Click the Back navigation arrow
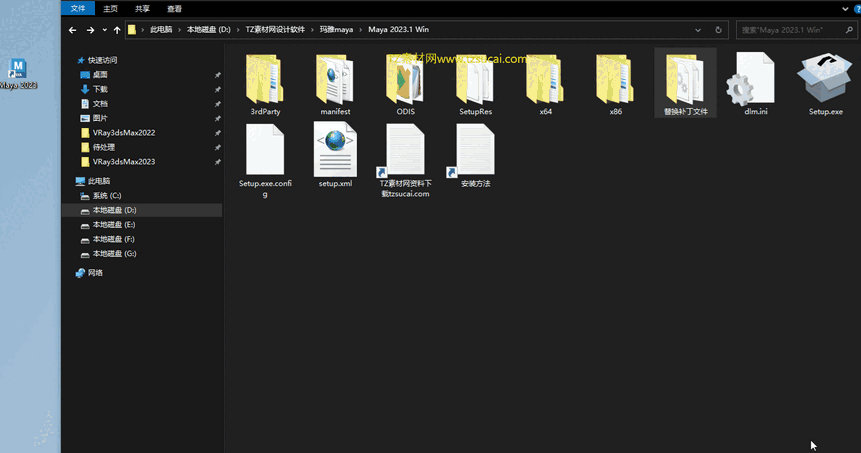The height and width of the screenshot is (453, 861). (72, 30)
